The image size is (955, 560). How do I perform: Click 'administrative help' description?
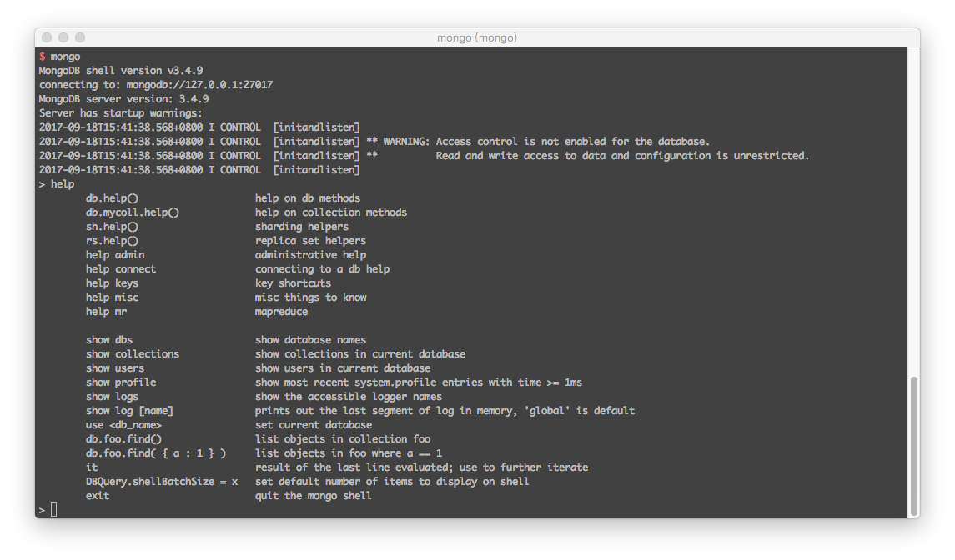pyautogui.click(x=310, y=254)
